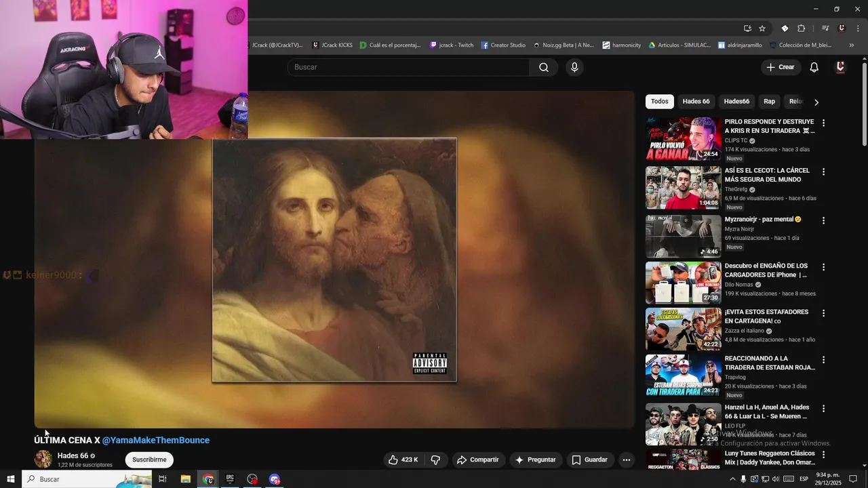Screen dimensions: 868x488
Task: Start voice search with the microphone icon
Action: (574, 67)
